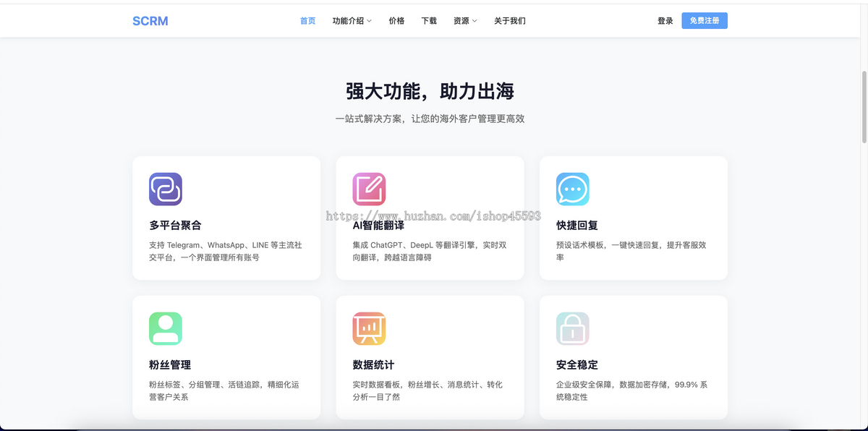Click the 免费注册 button

tap(705, 21)
